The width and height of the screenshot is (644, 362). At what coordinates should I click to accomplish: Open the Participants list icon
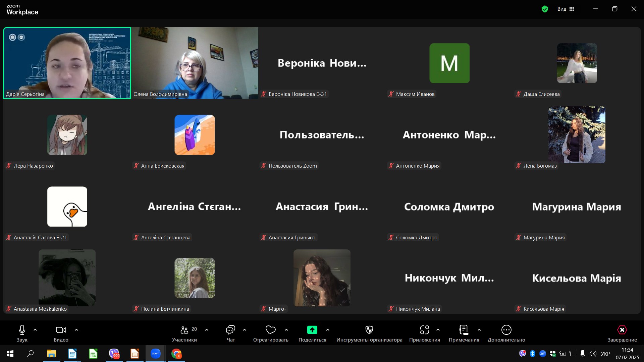click(x=184, y=330)
